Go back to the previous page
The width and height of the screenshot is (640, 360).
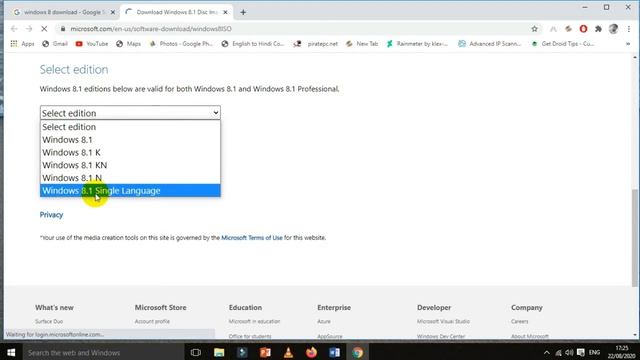click(14, 29)
